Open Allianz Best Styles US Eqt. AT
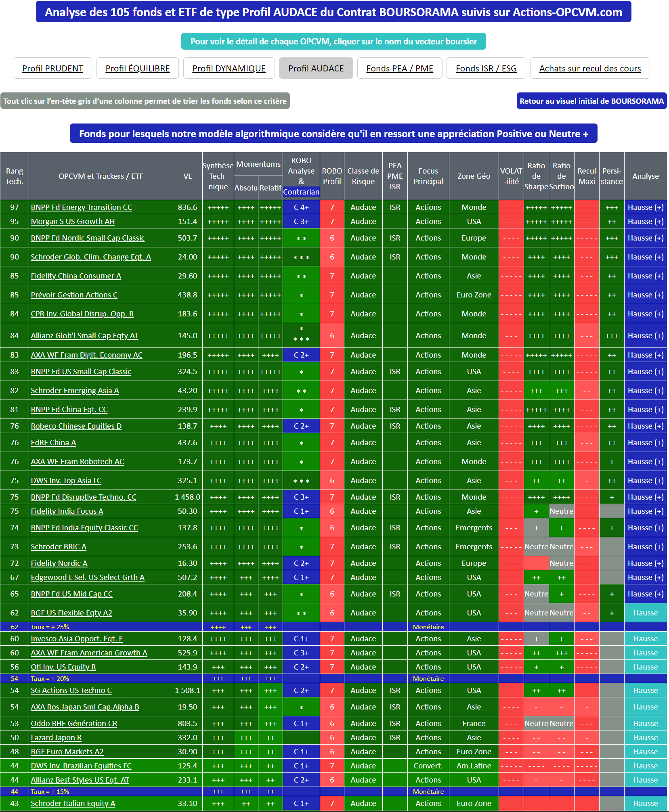This screenshot has width=669, height=812. pyautogui.click(x=80, y=780)
